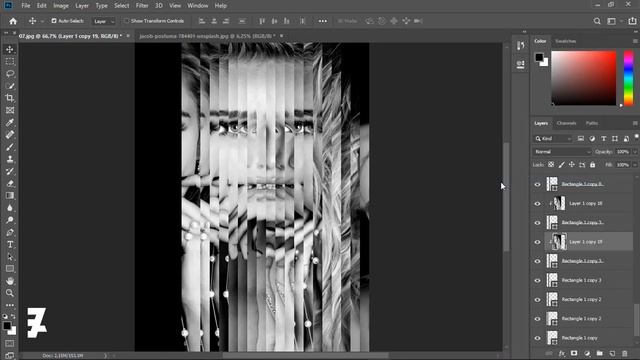640x360 pixels.
Task: Select the Horizontal Type tool
Action: tap(10, 244)
